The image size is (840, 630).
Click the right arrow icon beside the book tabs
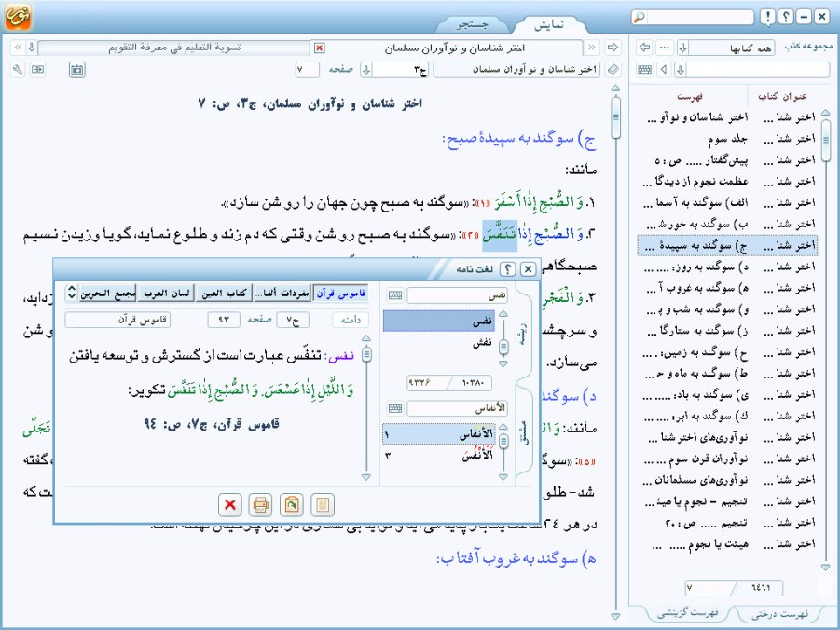point(613,48)
